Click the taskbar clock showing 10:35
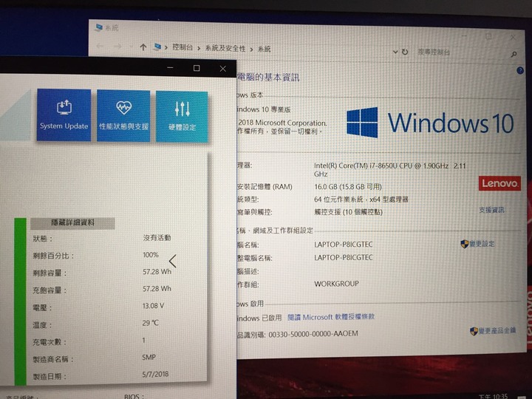532x399 pixels. [493, 396]
